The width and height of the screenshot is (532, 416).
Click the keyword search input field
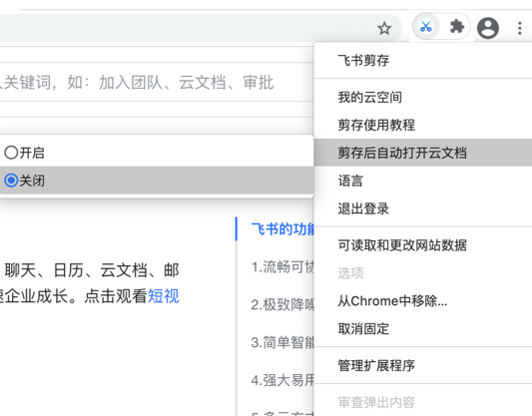156,82
